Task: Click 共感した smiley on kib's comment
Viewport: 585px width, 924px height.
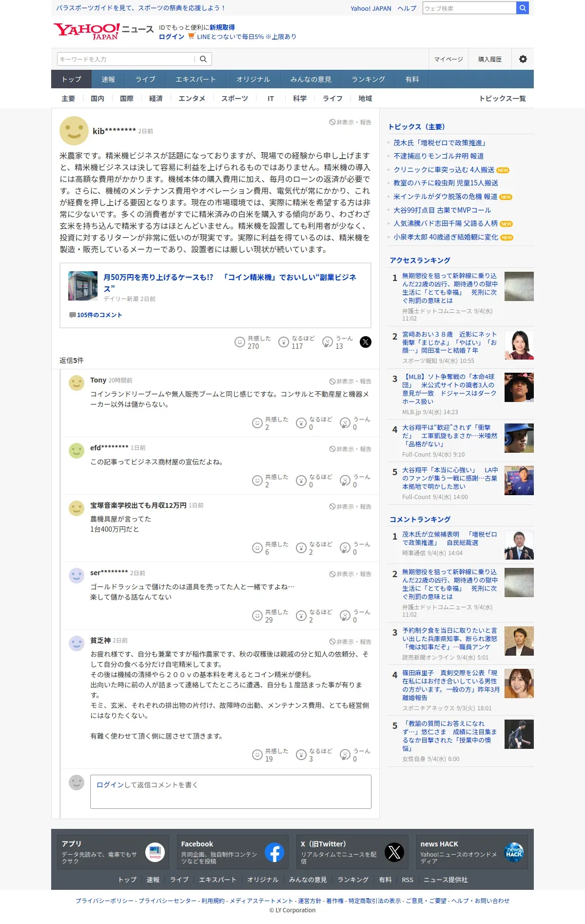Action: [x=240, y=342]
